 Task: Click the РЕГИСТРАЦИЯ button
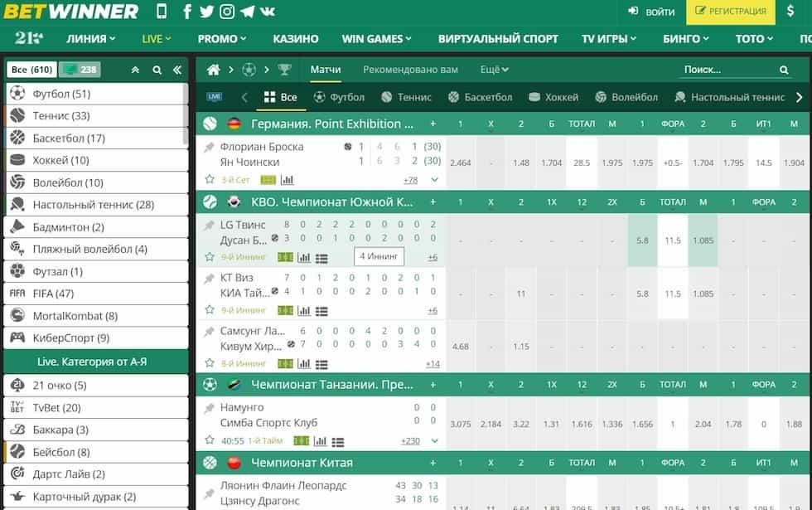[x=731, y=12]
